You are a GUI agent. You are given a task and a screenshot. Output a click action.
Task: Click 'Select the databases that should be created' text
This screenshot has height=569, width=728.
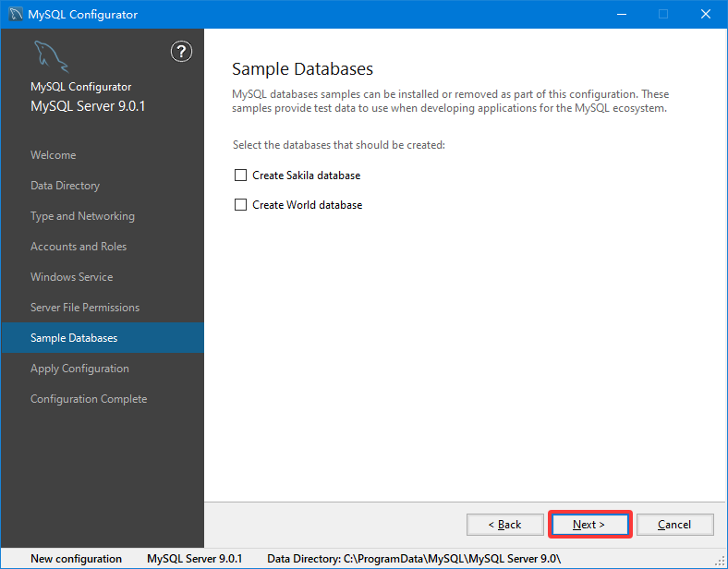tap(339, 145)
